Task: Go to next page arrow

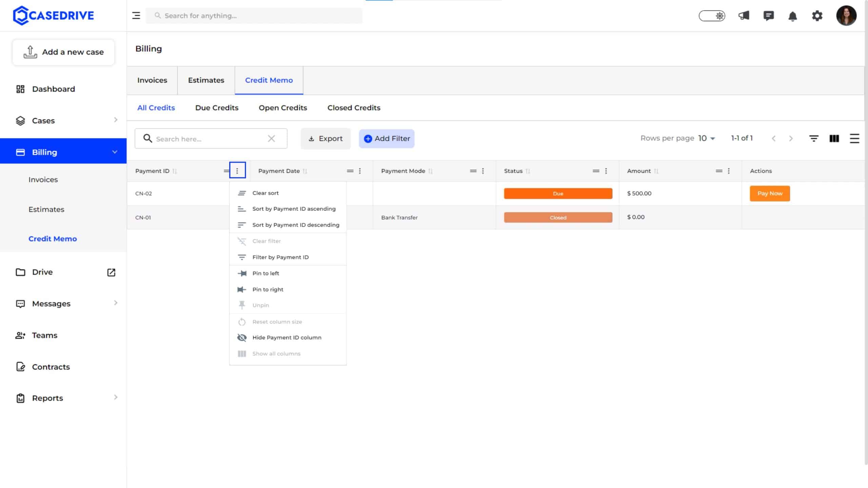Action: point(791,138)
